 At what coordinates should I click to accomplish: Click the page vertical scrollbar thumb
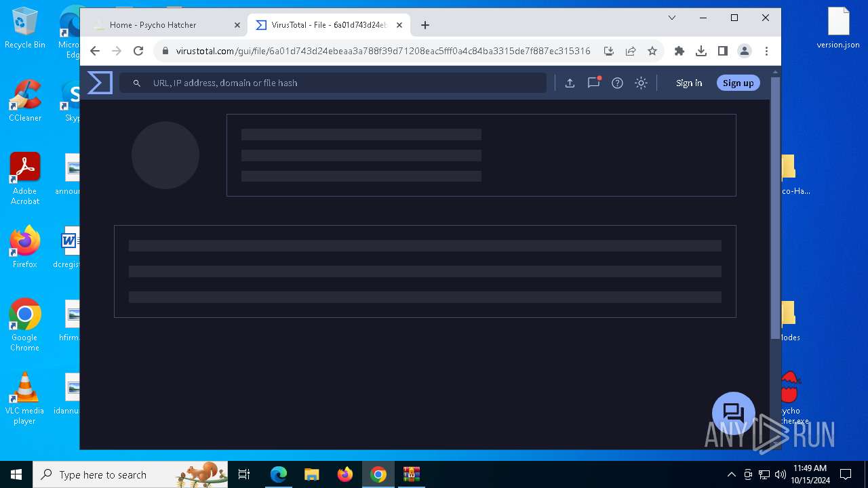(x=775, y=207)
